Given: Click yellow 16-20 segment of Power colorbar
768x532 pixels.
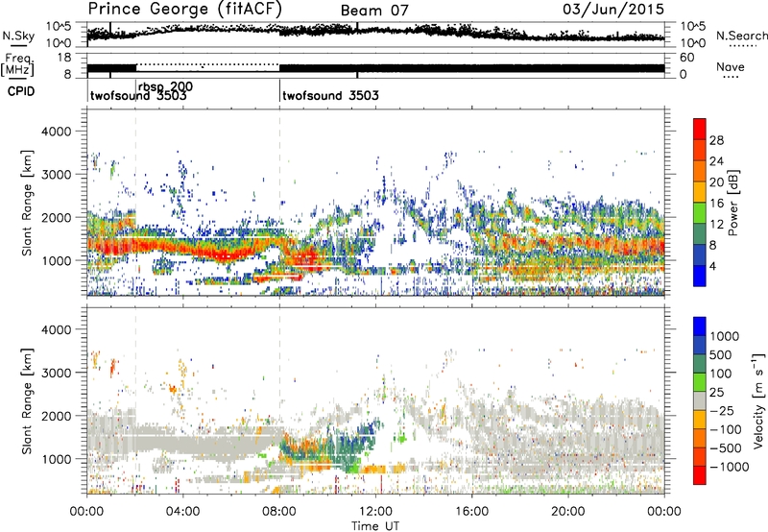Looking at the screenshot, I should [700, 192].
